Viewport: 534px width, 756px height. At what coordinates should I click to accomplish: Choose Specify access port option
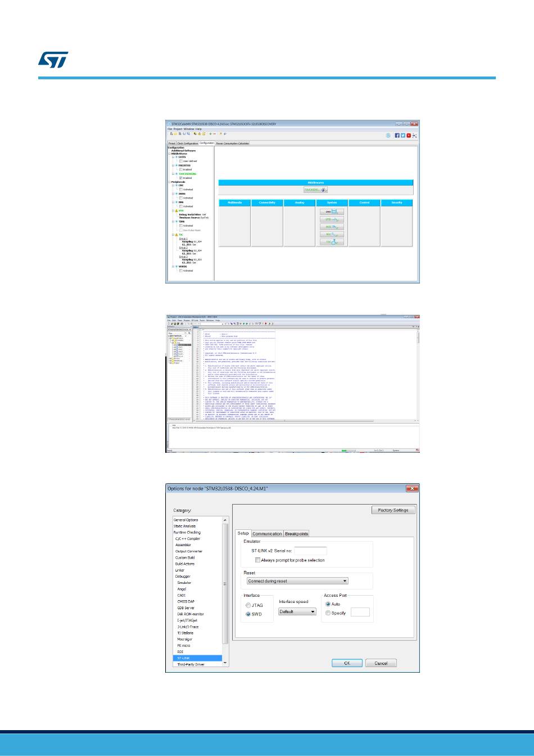pyautogui.click(x=328, y=613)
